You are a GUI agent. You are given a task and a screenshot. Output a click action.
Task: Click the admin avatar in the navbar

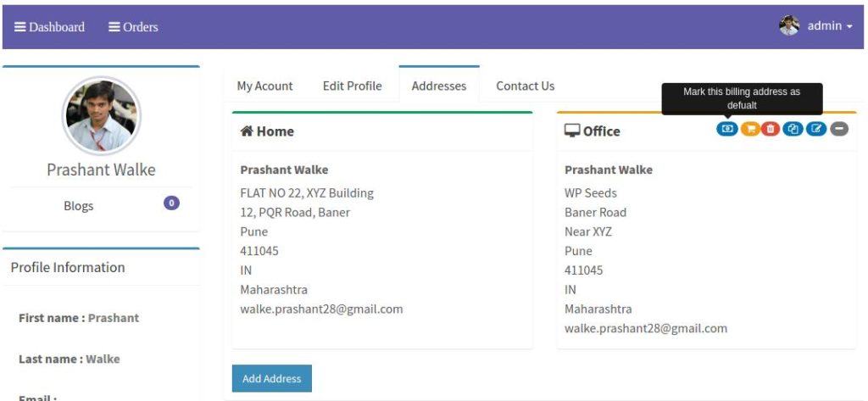coord(789,25)
